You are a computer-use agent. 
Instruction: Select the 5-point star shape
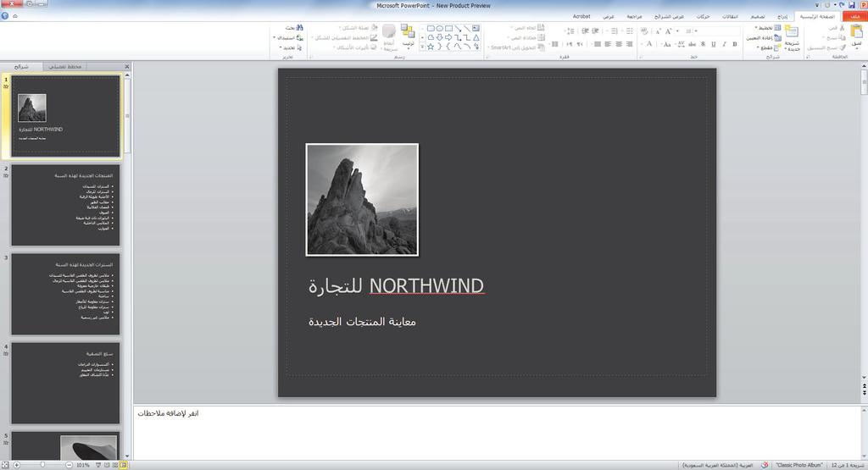pos(431,47)
